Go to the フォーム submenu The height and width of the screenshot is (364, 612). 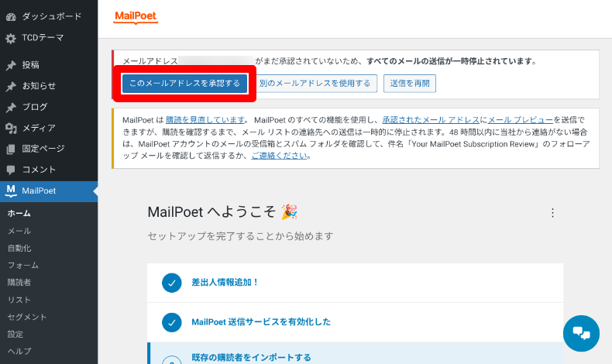[23, 266]
